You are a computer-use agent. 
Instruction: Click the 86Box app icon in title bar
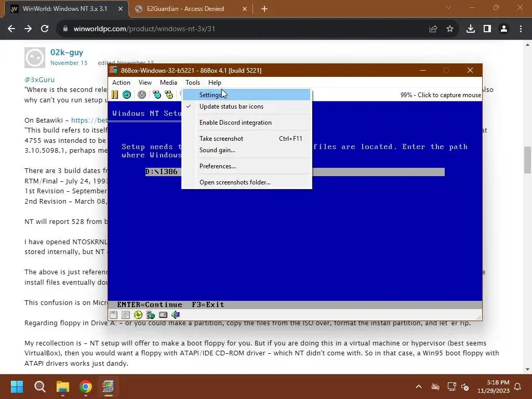pos(113,70)
